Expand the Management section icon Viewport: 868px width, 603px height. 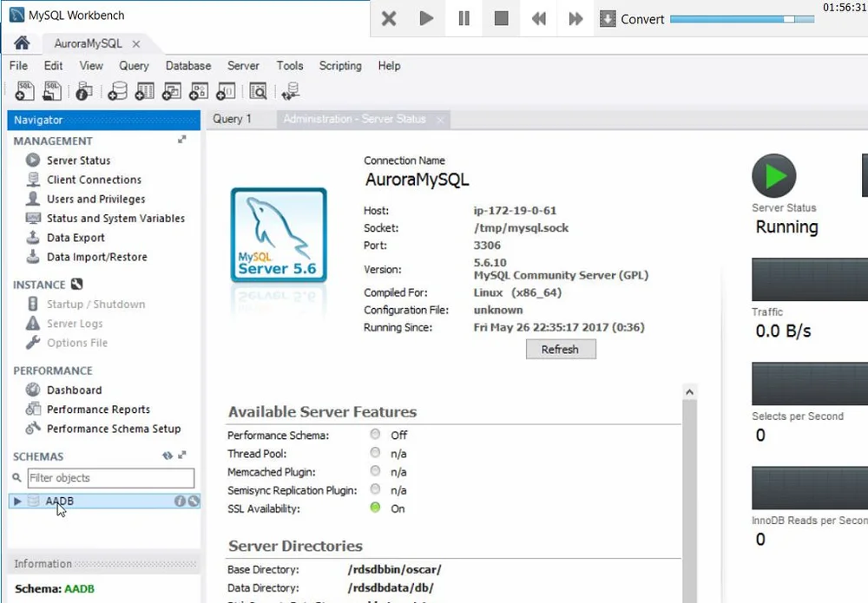point(181,140)
